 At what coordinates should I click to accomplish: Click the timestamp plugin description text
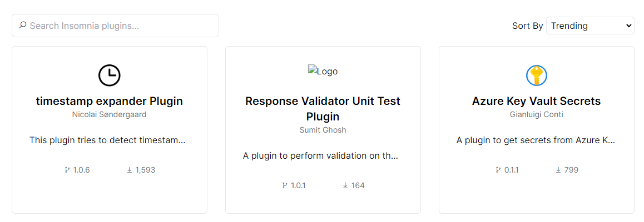tap(107, 140)
